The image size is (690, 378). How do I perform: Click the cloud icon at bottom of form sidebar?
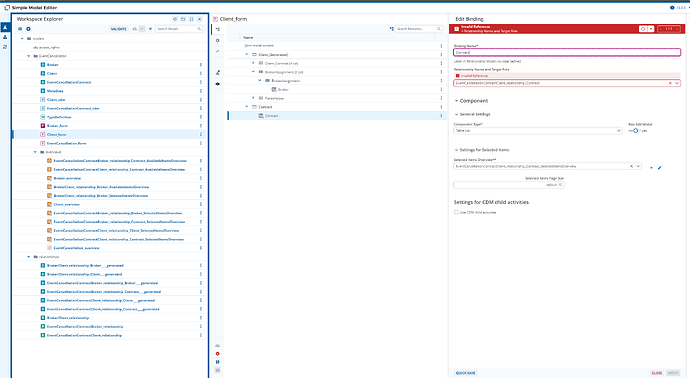click(x=217, y=346)
